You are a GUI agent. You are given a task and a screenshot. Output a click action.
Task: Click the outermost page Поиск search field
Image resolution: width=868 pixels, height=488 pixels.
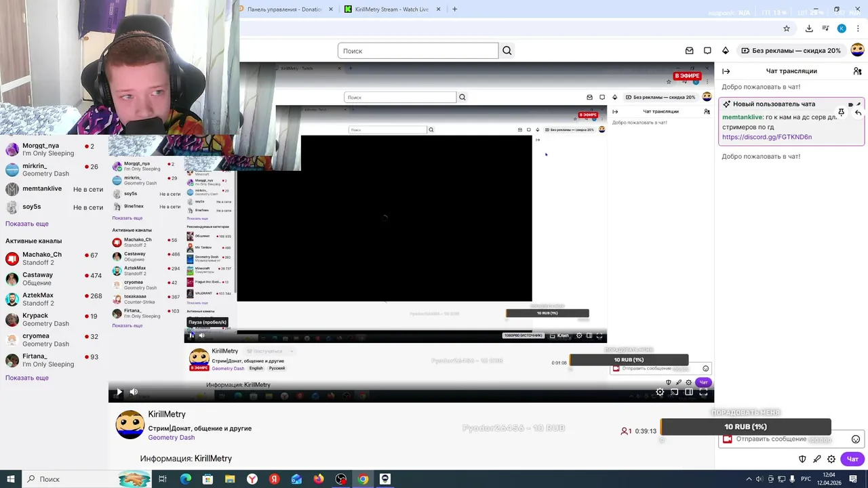pyautogui.click(x=418, y=51)
